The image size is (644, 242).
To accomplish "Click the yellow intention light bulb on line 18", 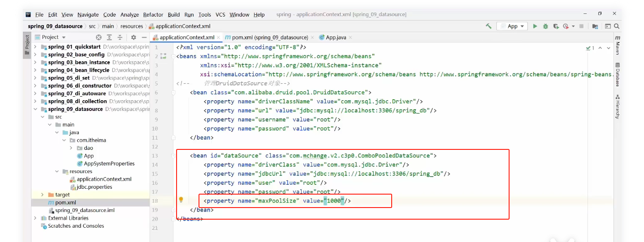I will click(181, 200).
